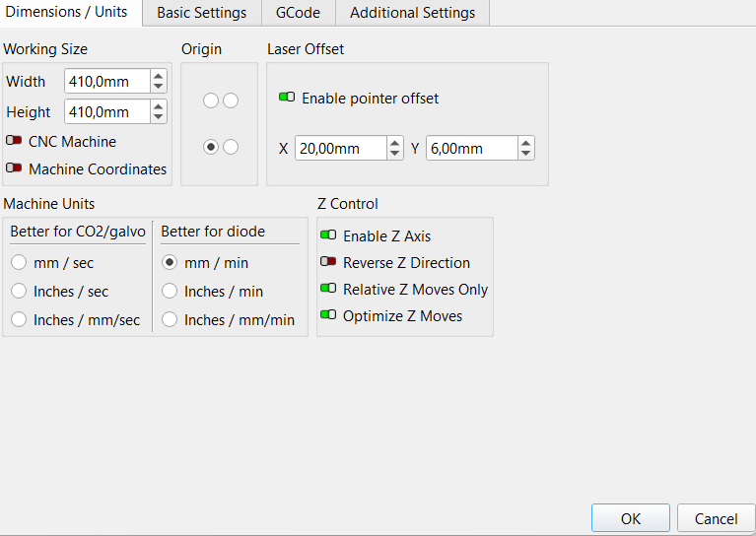Select the top-left origin radio button
Viewport: 756px width, 536px height.
(x=210, y=100)
